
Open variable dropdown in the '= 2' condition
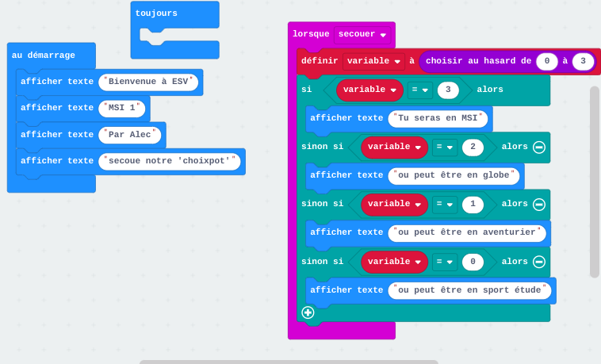click(x=394, y=147)
